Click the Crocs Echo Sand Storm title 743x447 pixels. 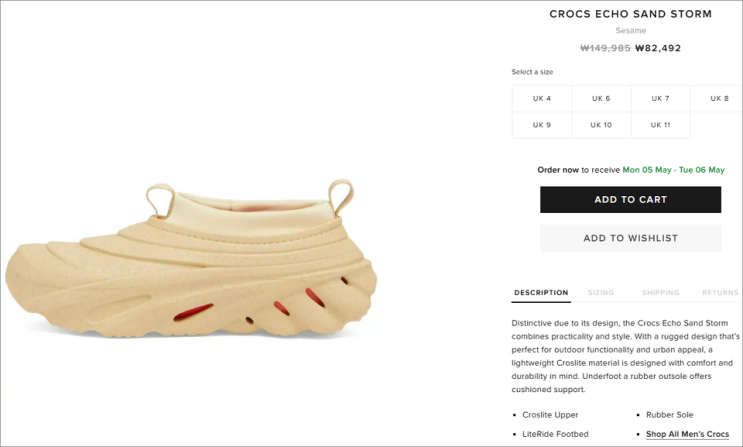pos(631,14)
